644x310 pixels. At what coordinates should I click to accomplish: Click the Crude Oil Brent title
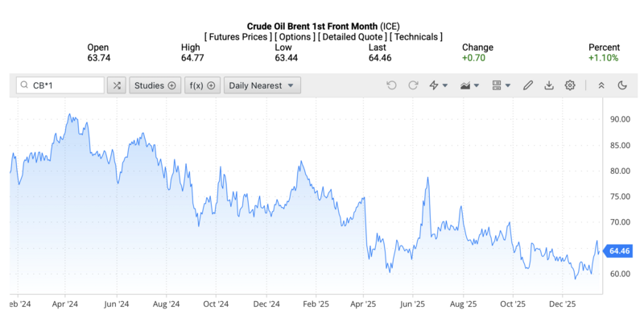324,27
